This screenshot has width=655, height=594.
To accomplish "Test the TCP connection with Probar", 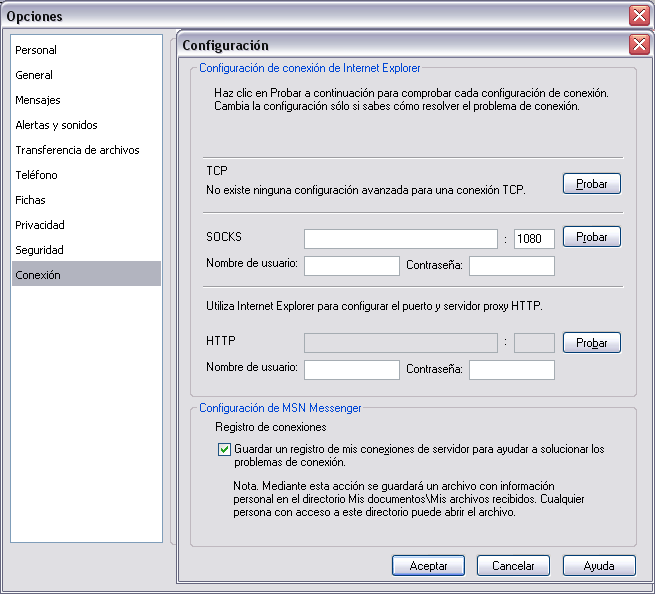I will 592,184.
